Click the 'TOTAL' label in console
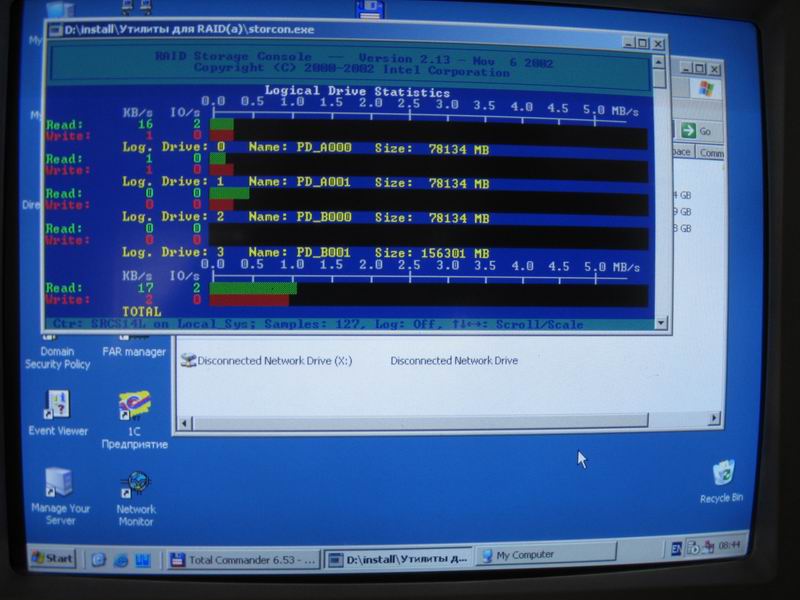Screen dimensions: 800x600 click(141, 311)
